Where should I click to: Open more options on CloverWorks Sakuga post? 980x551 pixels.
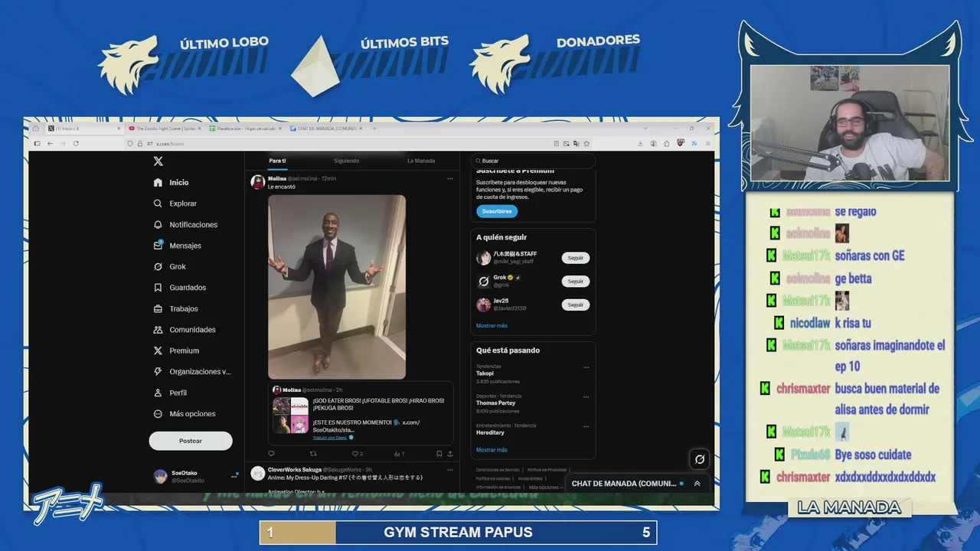450,470
